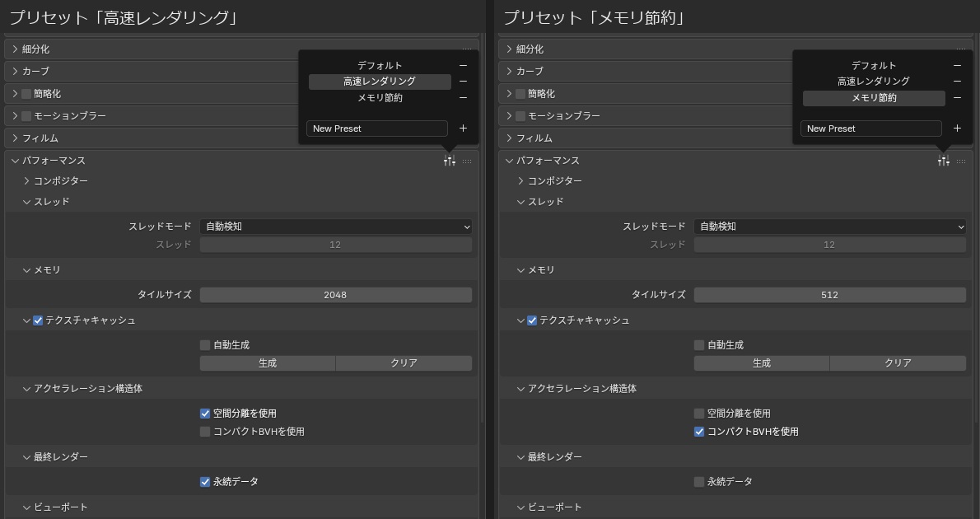Collapse アクセラレーション構造体 in the right panel
This screenshot has height=519, width=980.
(x=520, y=388)
